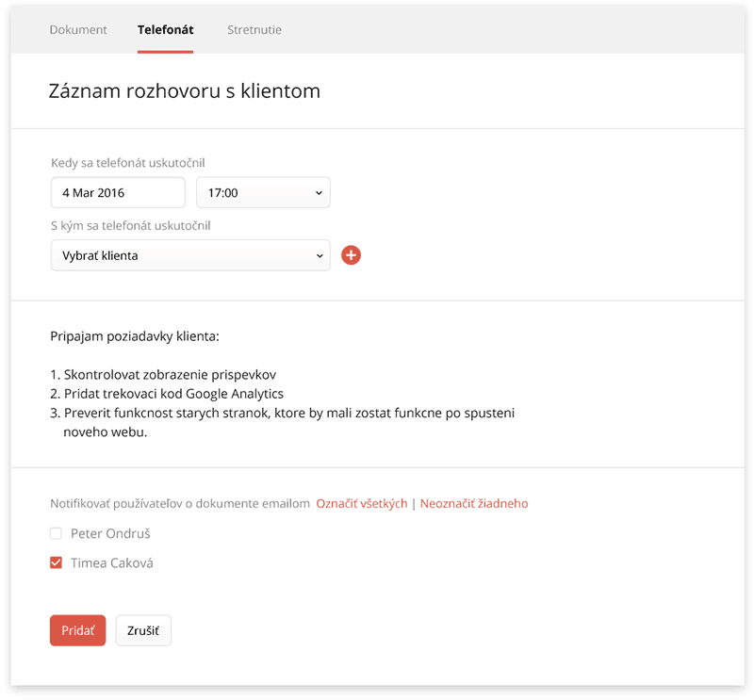Click the note line Skontrolovat zobrazenie prispevkov
Image resolution: width=754 pixels, height=700 pixels.
pos(163,375)
